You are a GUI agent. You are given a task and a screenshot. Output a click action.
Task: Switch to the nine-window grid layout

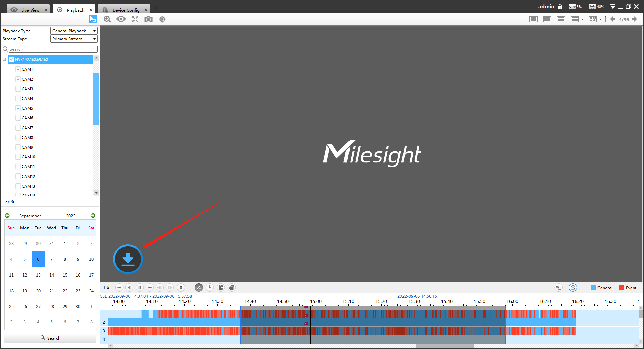[x=561, y=19]
